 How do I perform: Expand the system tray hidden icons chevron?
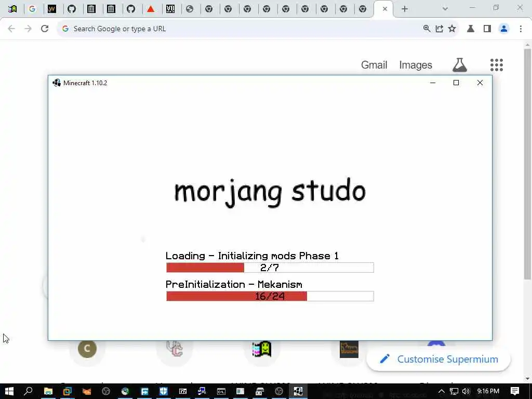pos(442,391)
